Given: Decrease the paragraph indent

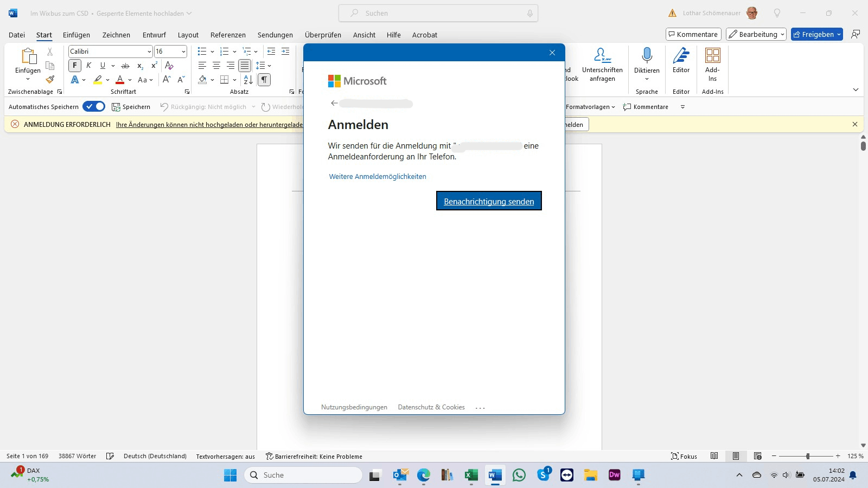Looking at the screenshot, I should coord(271,52).
